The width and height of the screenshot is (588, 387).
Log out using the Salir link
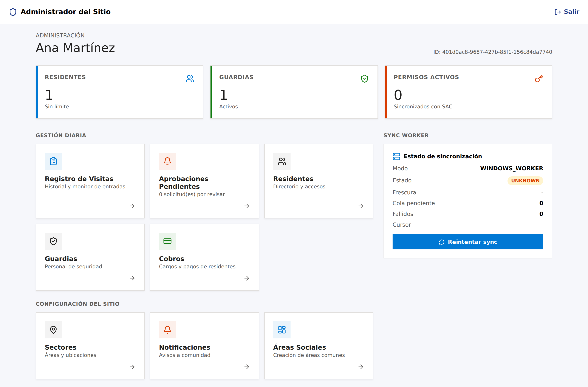click(567, 12)
